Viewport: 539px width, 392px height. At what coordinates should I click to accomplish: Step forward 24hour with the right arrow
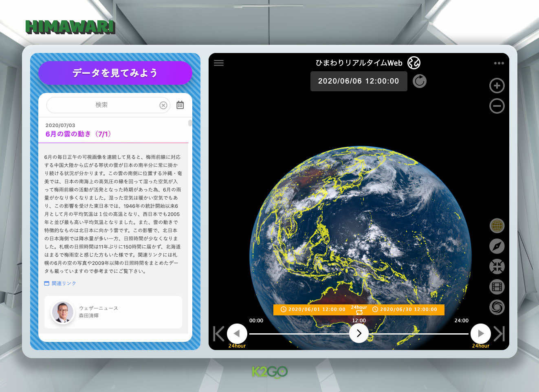tap(481, 334)
